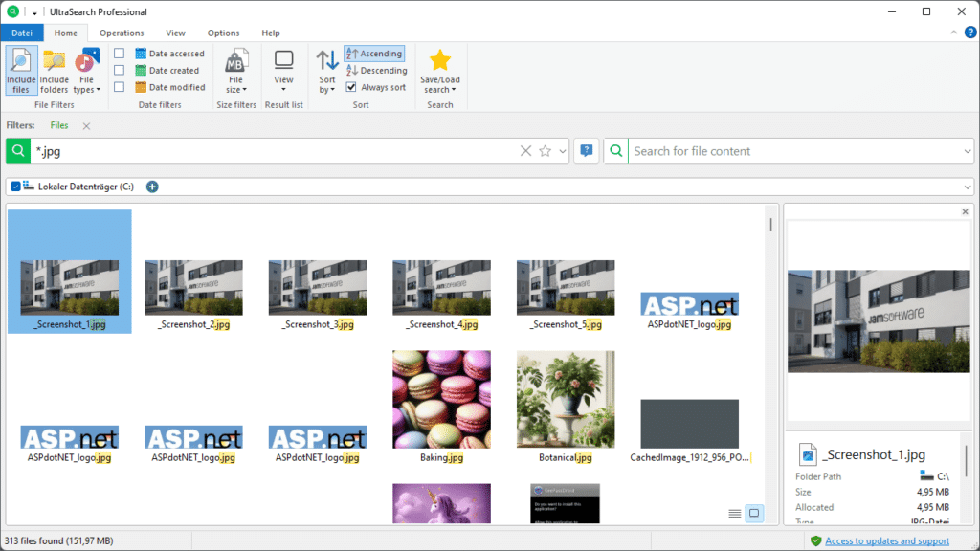This screenshot has width=980, height=551.
Task: Close the preview pane
Action: [x=965, y=211]
